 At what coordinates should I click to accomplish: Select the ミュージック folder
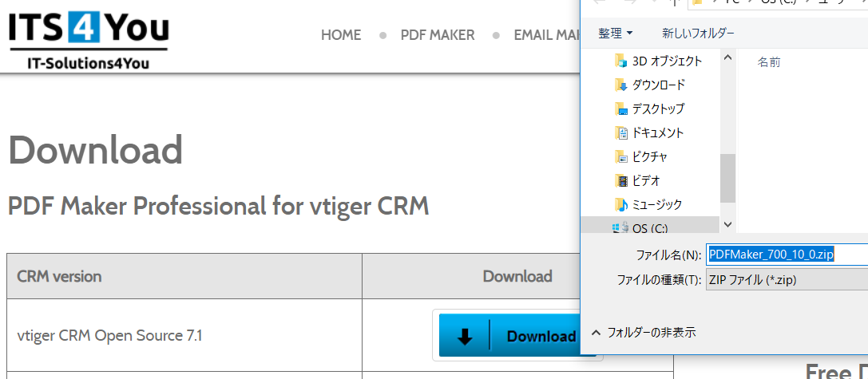pyautogui.click(x=648, y=205)
